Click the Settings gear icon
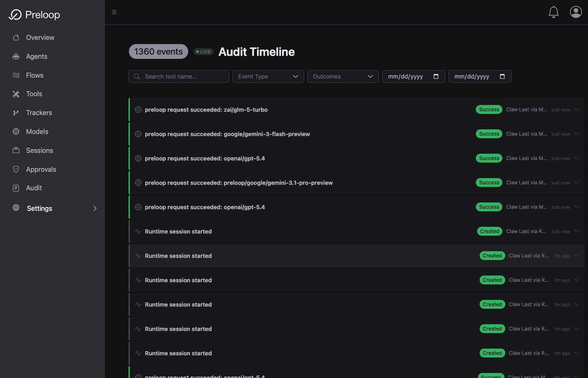Viewport: 588px width, 378px height. tap(16, 207)
